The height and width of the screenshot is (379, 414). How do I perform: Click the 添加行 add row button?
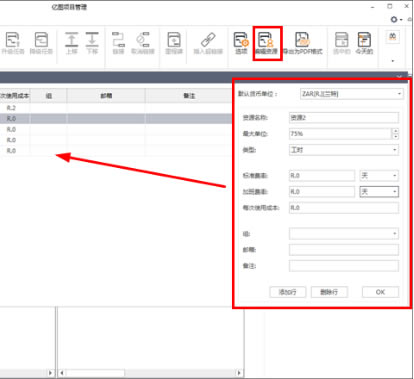tap(287, 292)
